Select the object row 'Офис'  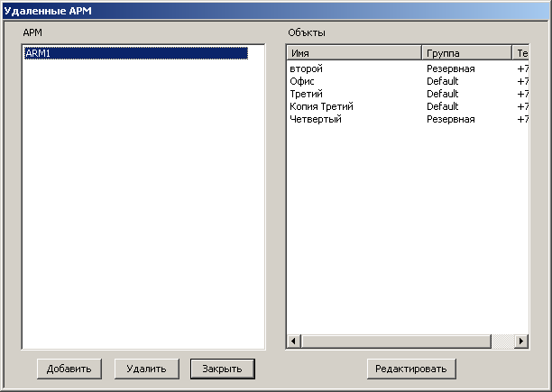tap(408, 82)
